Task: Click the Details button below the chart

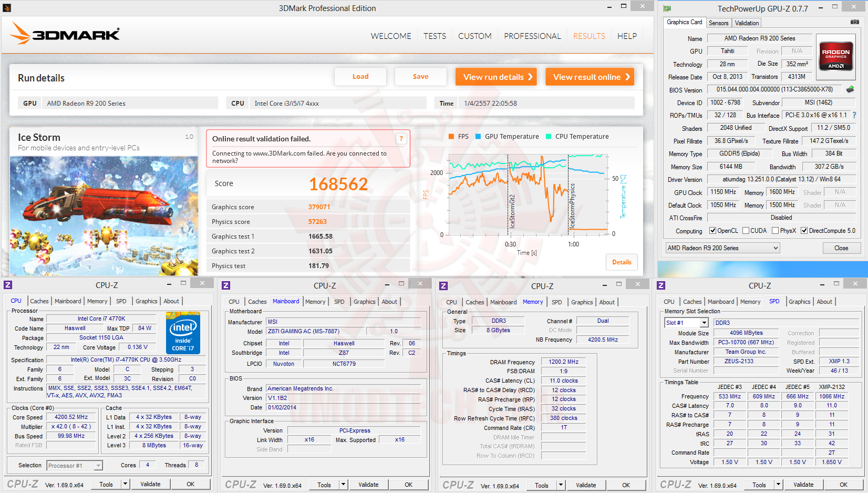Action: point(622,262)
